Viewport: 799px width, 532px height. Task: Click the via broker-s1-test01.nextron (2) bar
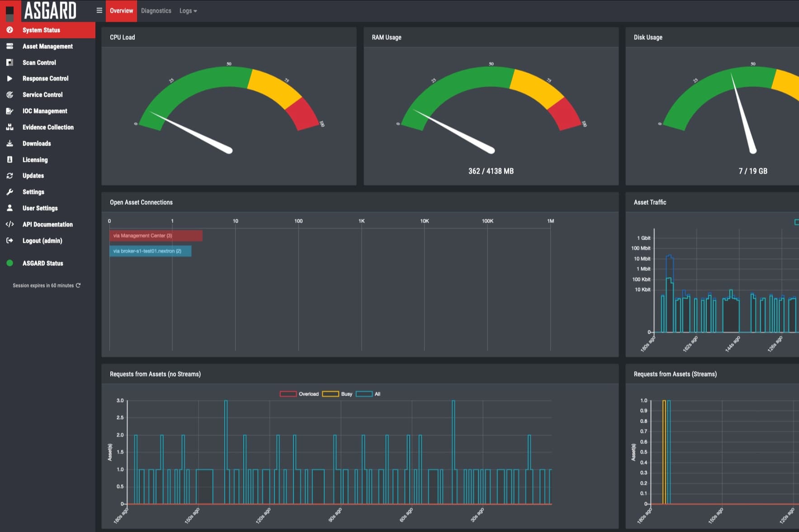coord(151,251)
